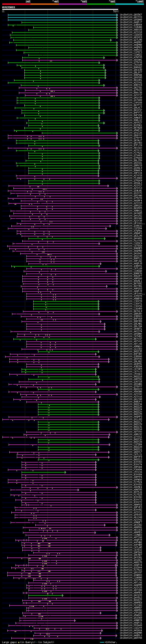Viewport: 146px width, 644px height.
Task: Click the UniRef100_P10708 entry
Action: [x=131, y=241]
